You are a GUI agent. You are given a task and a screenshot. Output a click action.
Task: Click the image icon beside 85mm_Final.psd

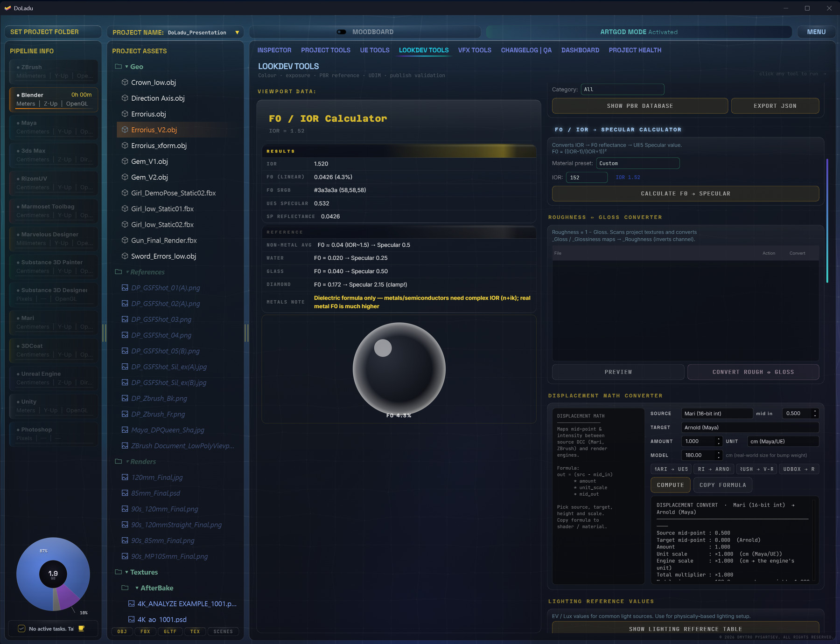coord(125,493)
